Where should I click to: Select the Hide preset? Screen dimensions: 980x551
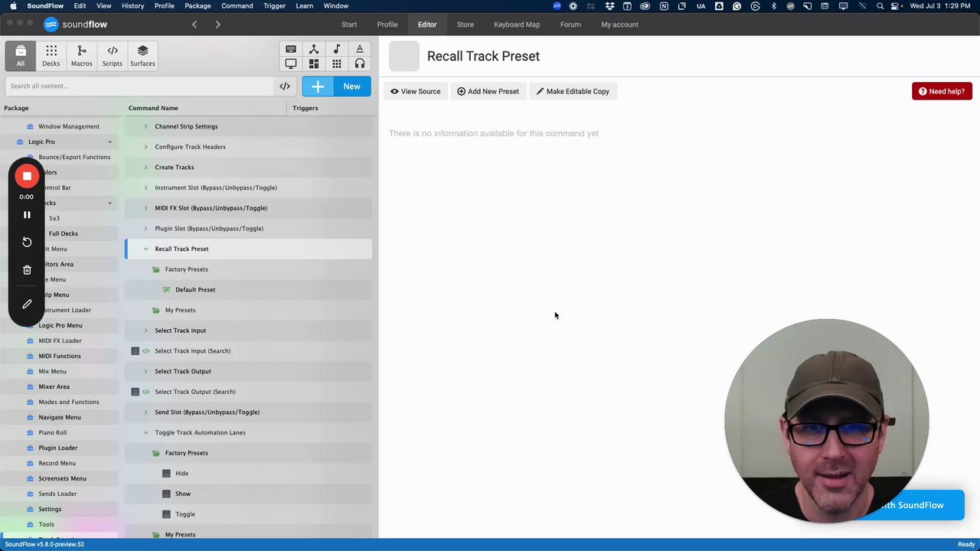tap(181, 473)
